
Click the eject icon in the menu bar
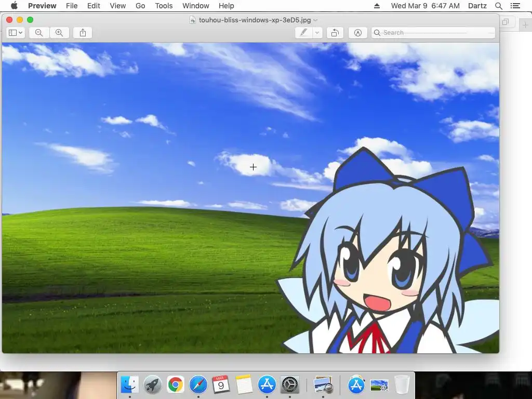point(377,6)
